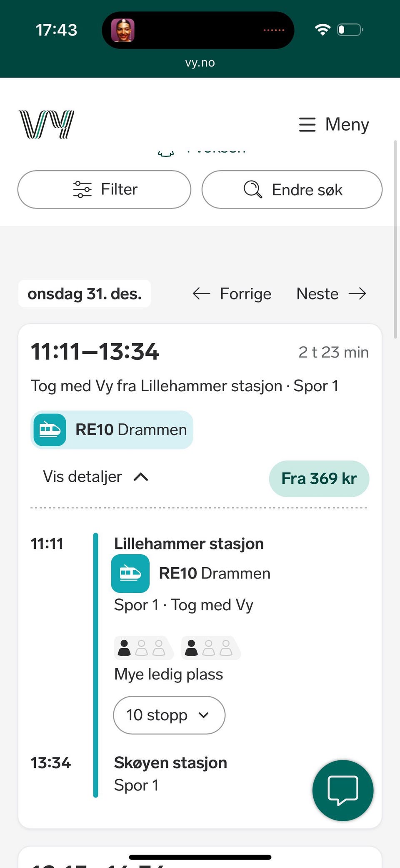Tap the train icon beside Lillehammer departure details

pyautogui.click(x=130, y=573)
